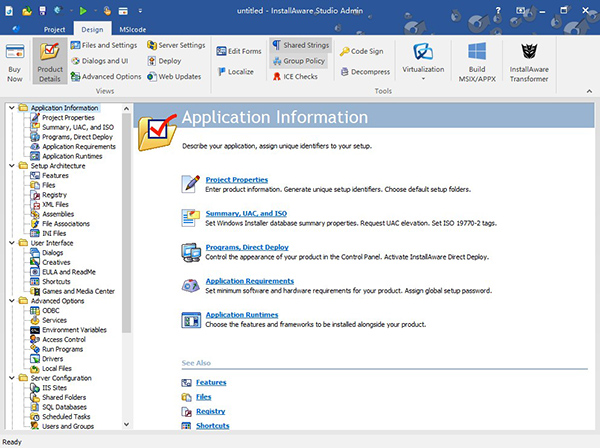Collapse the Setup Architecture tree node
This screenshot has width=600, height=448.
pos(11,166)
